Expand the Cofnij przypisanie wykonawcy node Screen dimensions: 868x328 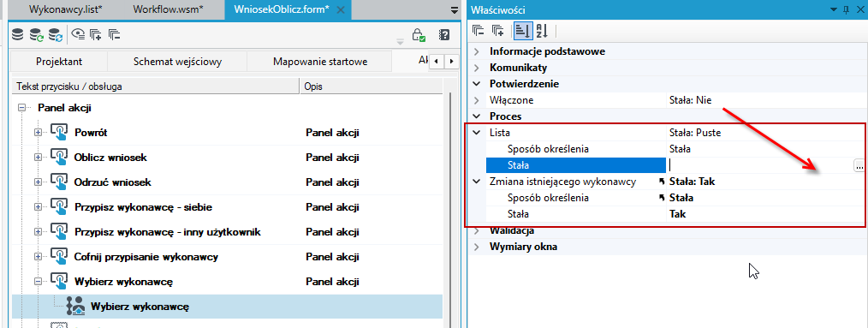coord(39,257)
